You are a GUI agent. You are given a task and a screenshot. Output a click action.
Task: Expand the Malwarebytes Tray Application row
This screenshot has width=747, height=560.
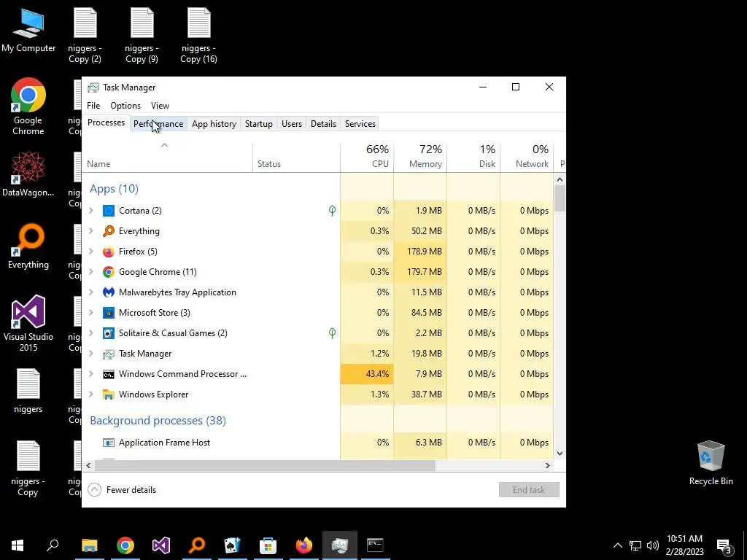point(91,292)
